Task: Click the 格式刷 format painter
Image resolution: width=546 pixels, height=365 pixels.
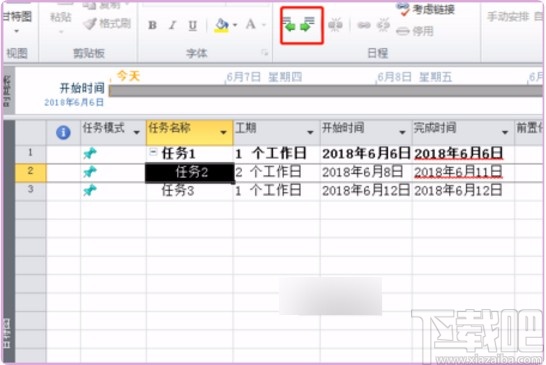Action: click(107, 24)
